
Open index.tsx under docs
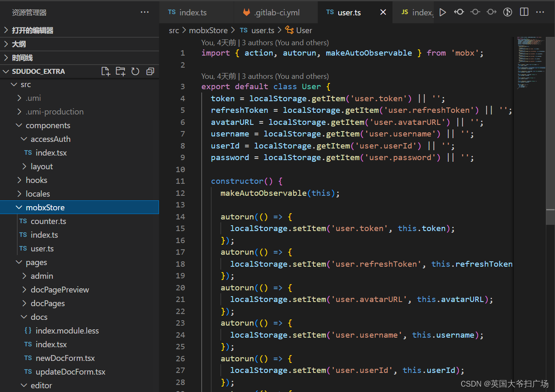click(x=79, y=344)
